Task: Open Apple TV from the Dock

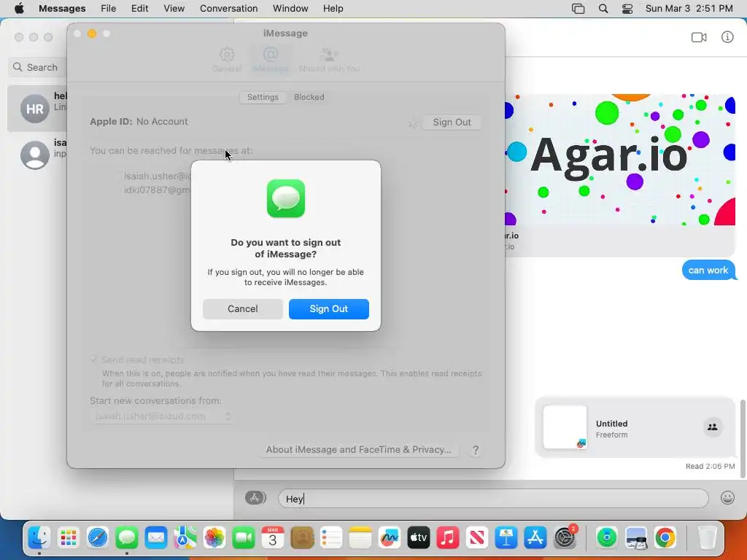Action: 419,538
